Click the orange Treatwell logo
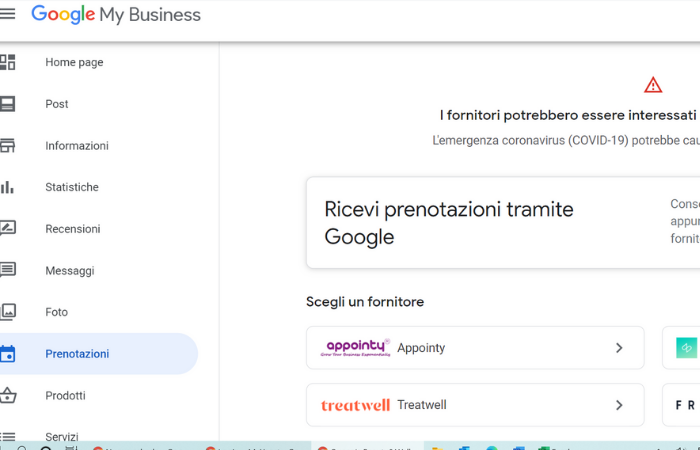 pos(355,405)
